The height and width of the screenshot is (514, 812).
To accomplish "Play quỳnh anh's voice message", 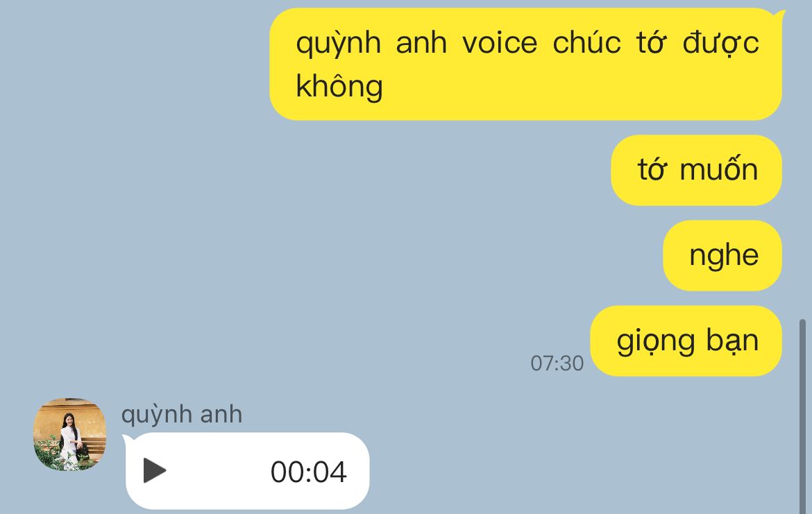I will point(154,470).
